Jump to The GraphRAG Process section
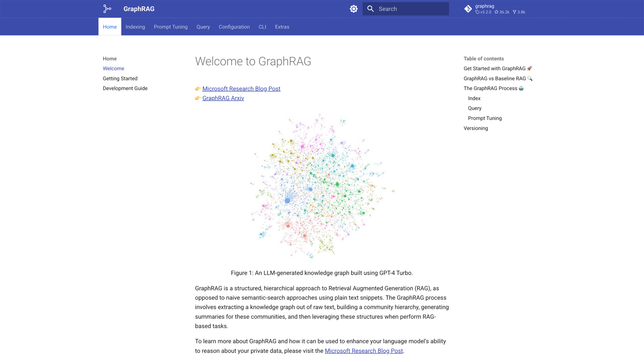The width and height of the screenshot is (644, 362). pos(493,88)
